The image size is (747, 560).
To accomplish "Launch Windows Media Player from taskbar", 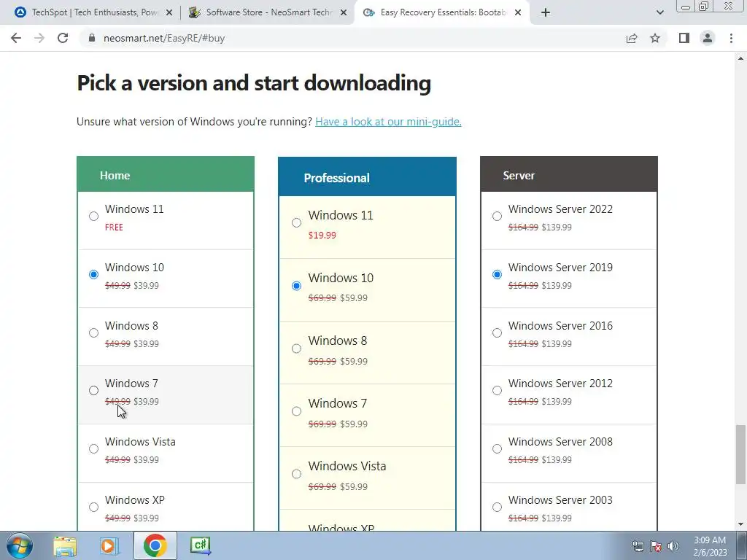I will point(109,545).
